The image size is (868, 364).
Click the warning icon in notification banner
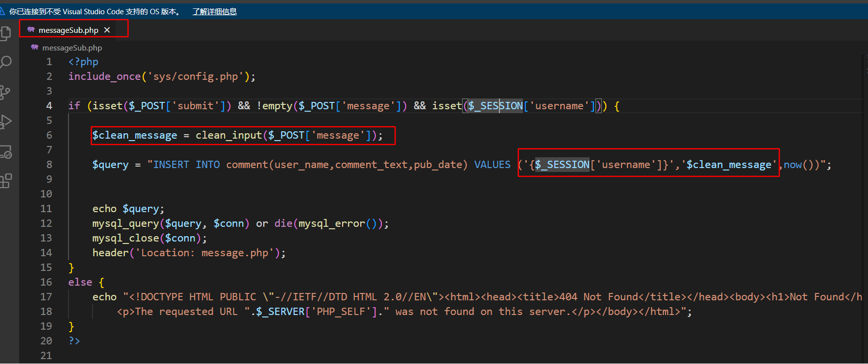(x=2, y=11)
